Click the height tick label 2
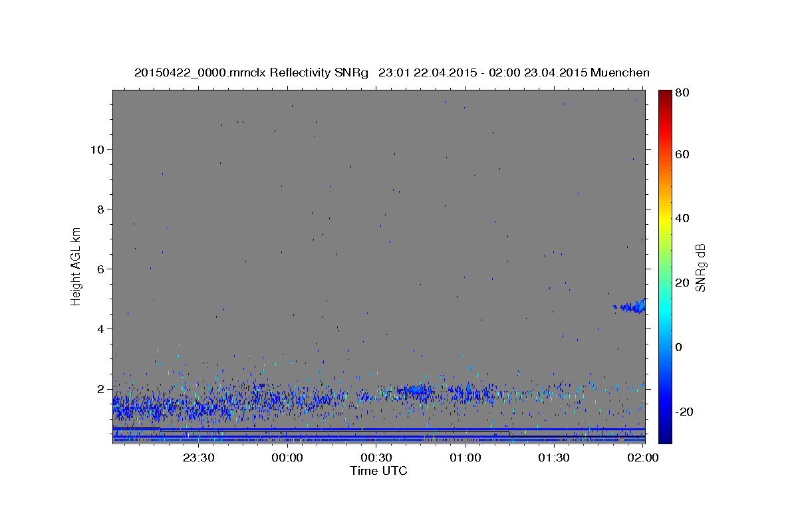The width and height of the screenshot is (798, 532). click(100, 389)
